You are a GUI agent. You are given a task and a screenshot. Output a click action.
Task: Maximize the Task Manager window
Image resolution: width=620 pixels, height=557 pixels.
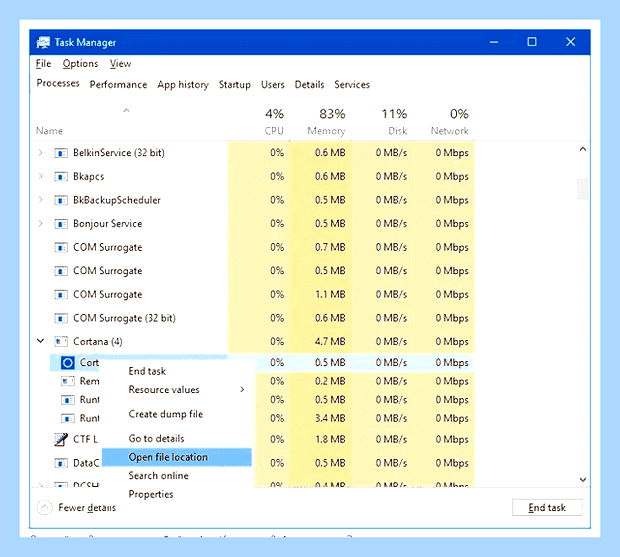(532, 42)
